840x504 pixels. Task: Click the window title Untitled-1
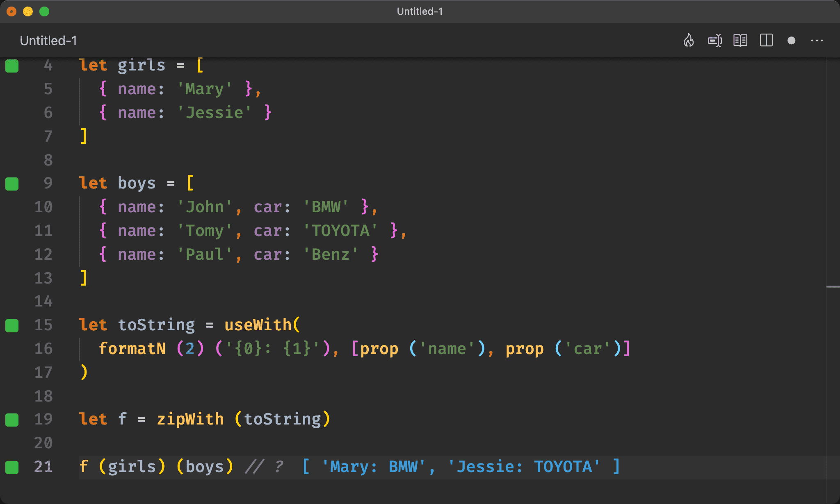click(420, 11)
